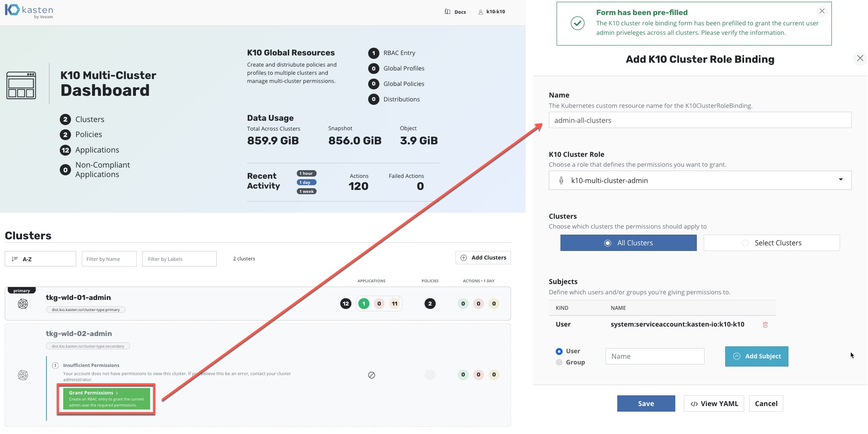This screenshot has width=868, height=434.
Task: Click the multi-cluster dashboard window icon
Action: pos(21,85)
